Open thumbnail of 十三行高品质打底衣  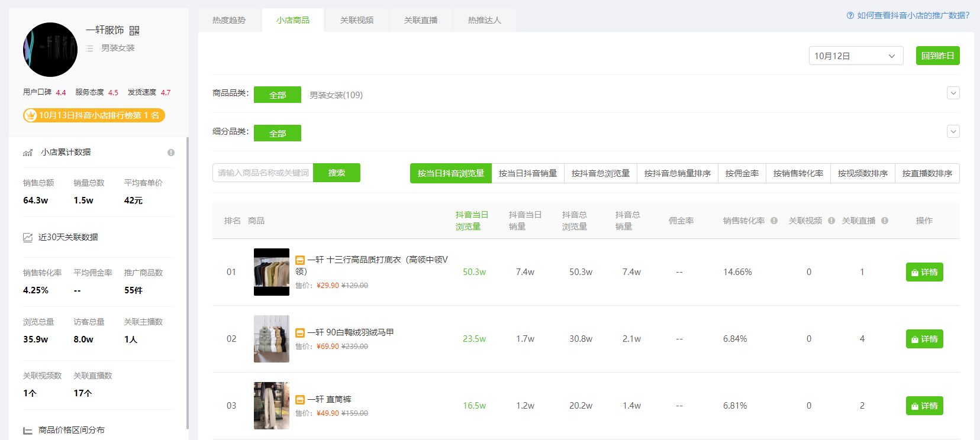click(x=272, y=272)
